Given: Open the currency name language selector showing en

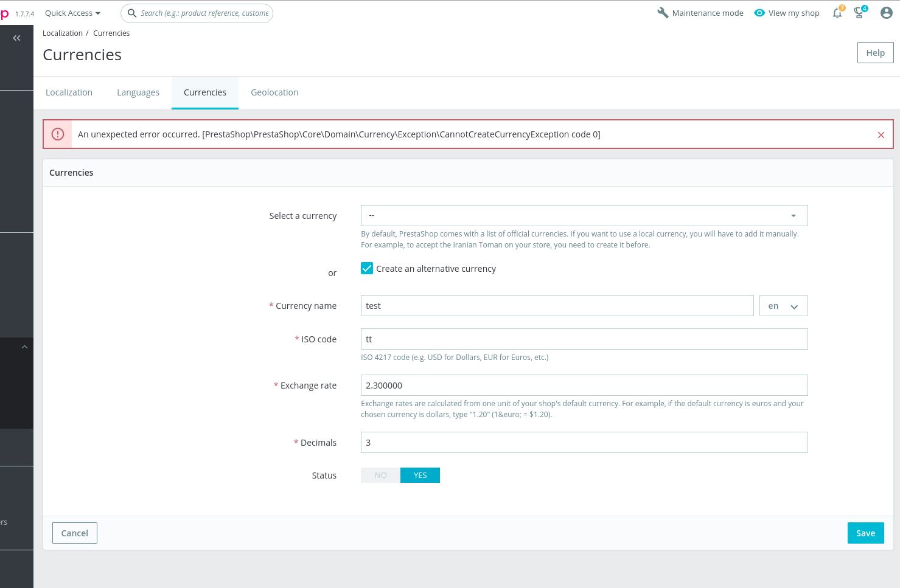Looking at the screenshot, I should (x=783, y=305).
